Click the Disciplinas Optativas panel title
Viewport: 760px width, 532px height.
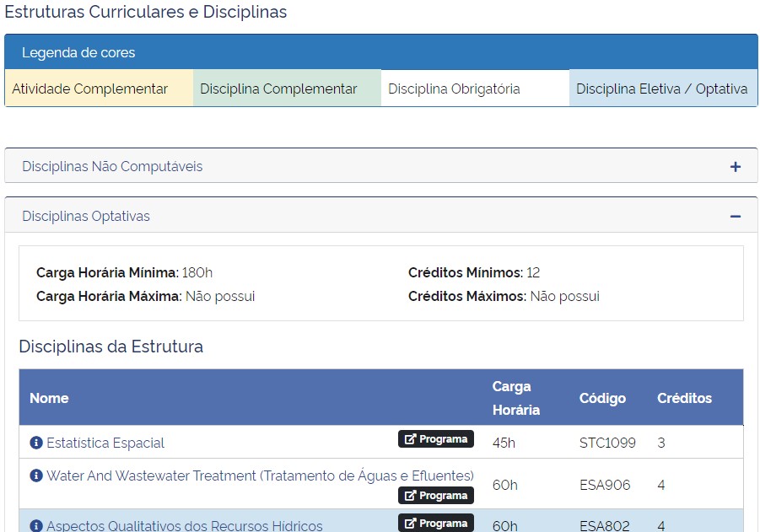[86, 217]
